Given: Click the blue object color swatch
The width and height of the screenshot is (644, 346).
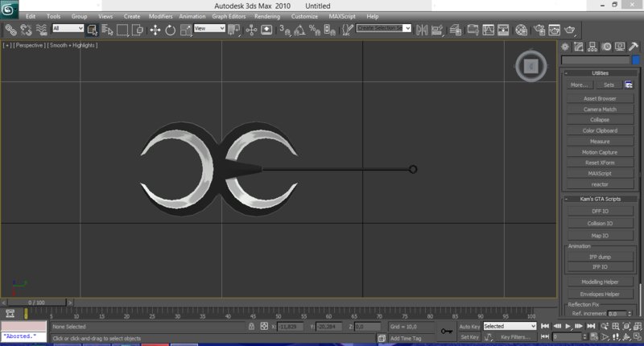Looking at the screenshot, I should 636,60.
